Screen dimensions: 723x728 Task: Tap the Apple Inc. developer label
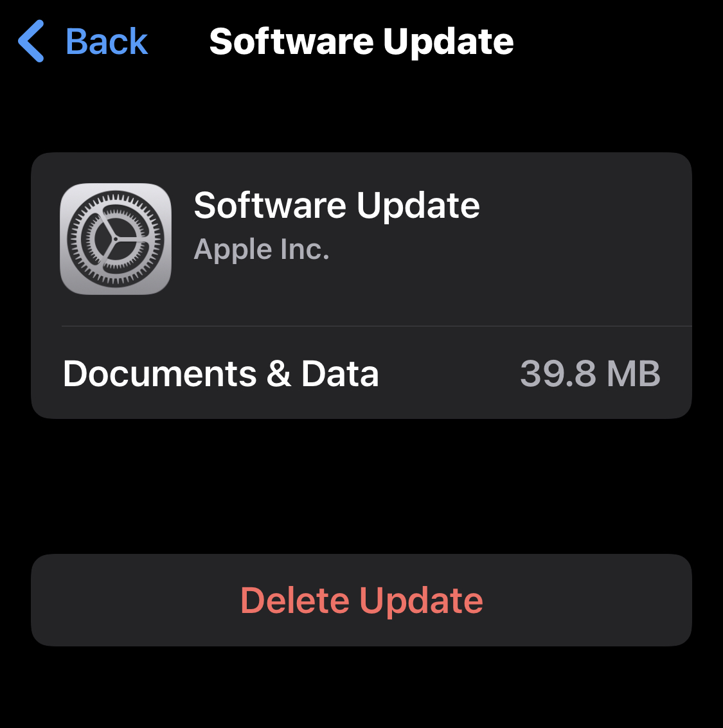click(262, 249)
